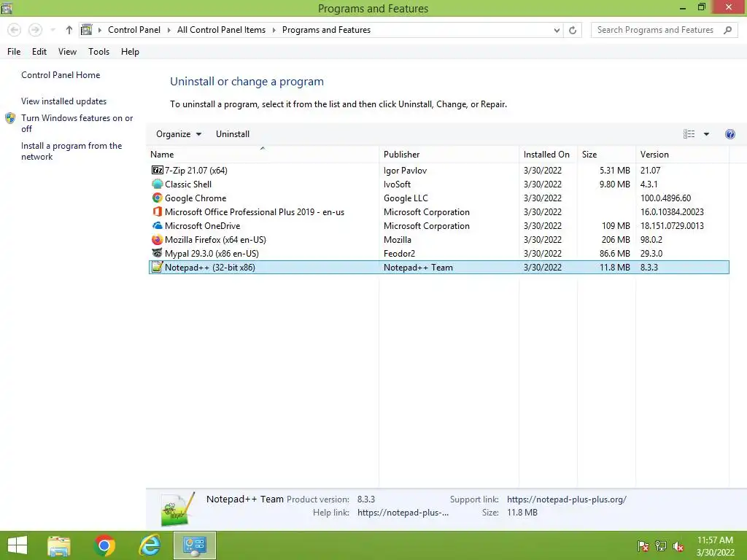The width and height of the screenshot is (747, 560).
Task: Click the Uninstall button
Action: [233, 134]
